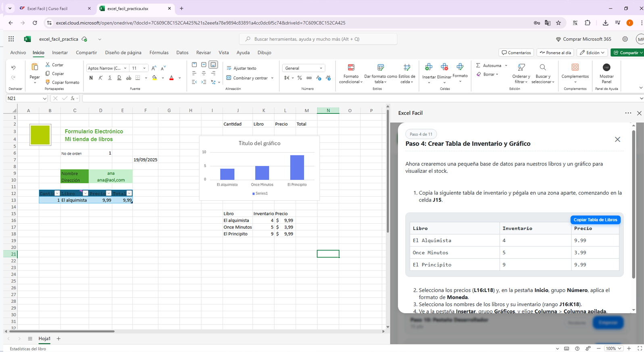The height and width of the screenshot is (352, 644).
Task: Apply the yellow fill color bucket
Action: tap(154, 78)
